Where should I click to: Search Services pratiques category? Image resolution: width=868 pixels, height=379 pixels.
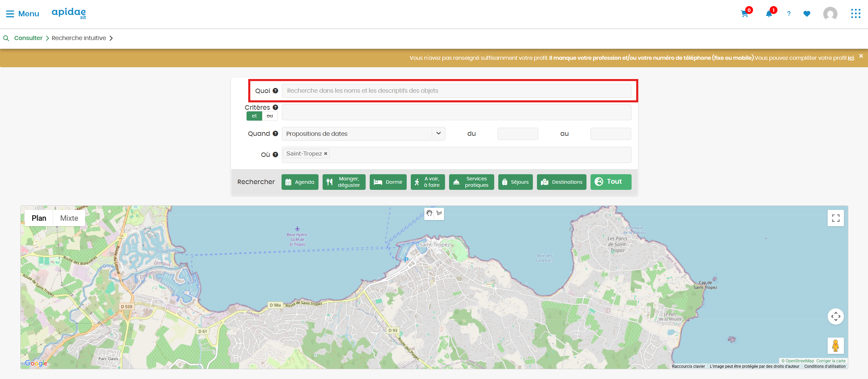coord(471,182)
